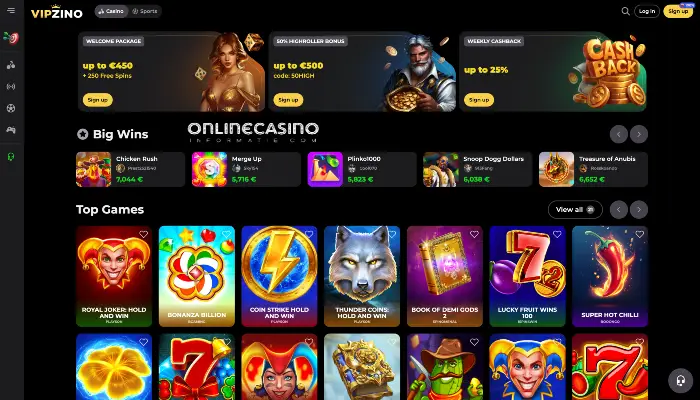Click the Log in button

pyautogui.click(x=647, y=11)
